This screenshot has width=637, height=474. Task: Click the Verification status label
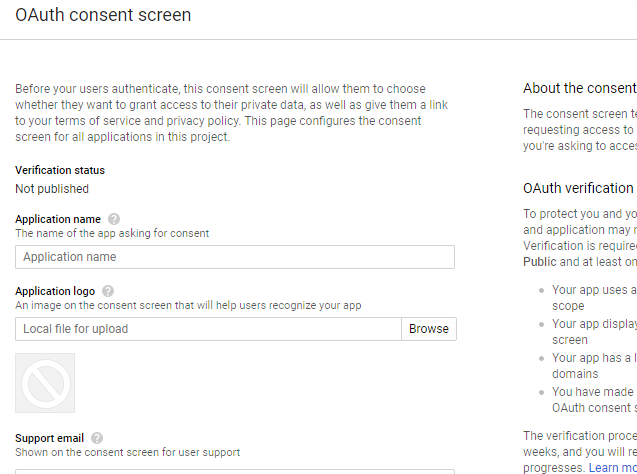click(x=60, y=171)
